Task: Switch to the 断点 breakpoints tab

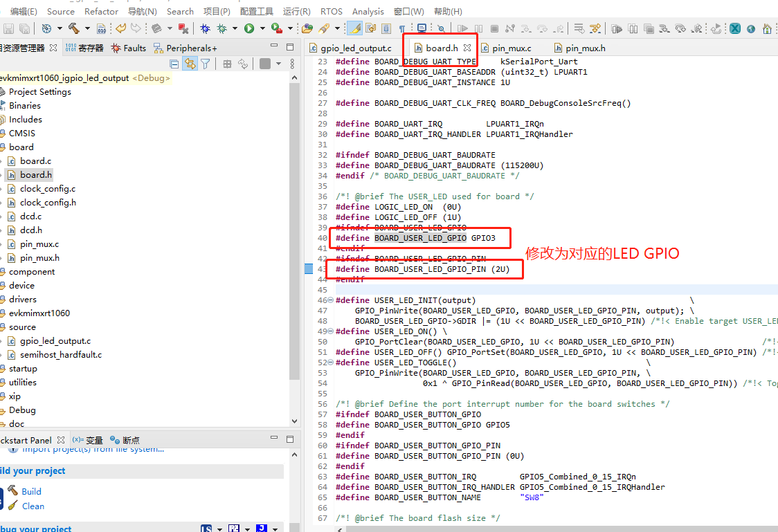Action: pyautogui.click(x=125, y=440)
